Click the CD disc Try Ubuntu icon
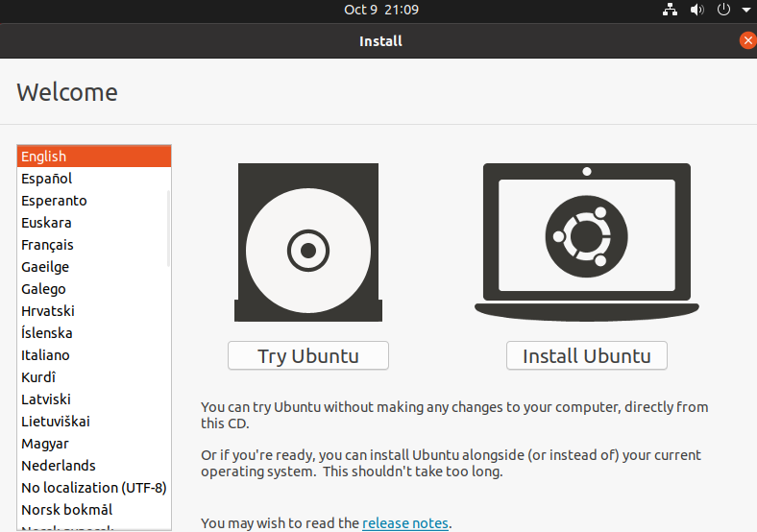Image resolution: width=757 pixels, height=532 pixels. pos(308,243)
